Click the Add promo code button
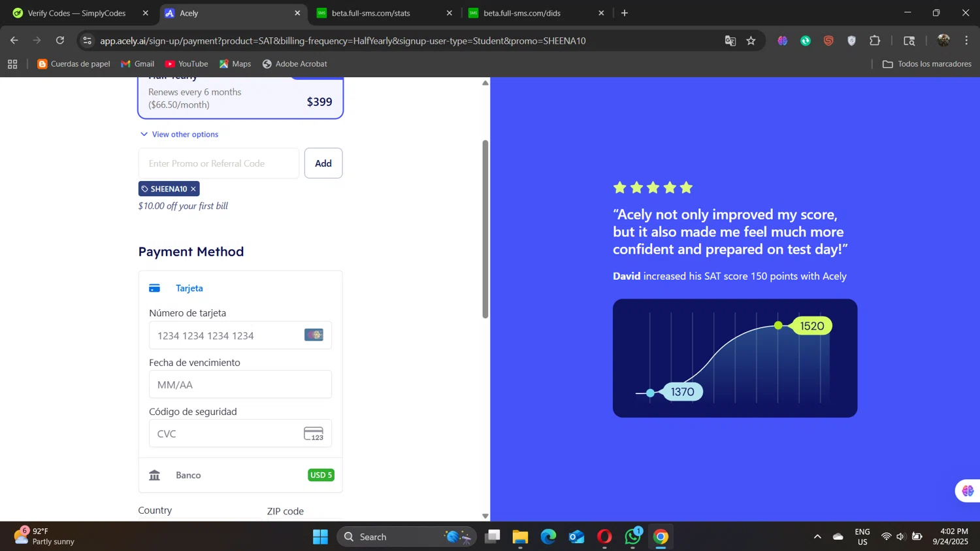 pos(323,163)
